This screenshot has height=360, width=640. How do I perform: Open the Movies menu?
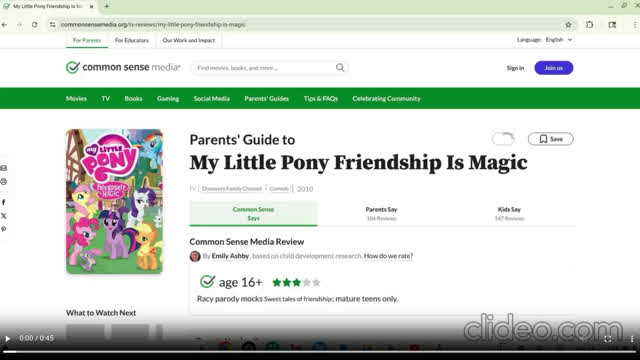coord(76,99)
